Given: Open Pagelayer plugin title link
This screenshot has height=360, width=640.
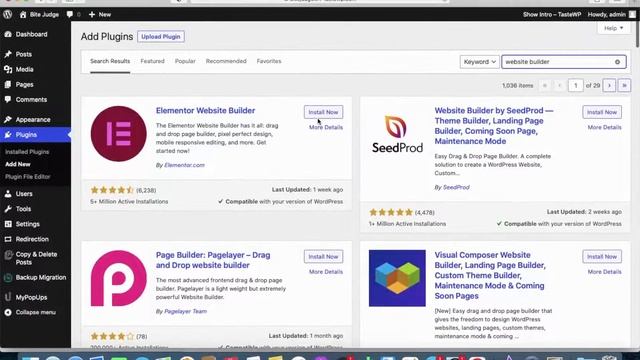Looking at the screenshot, I should pos(213,260).
